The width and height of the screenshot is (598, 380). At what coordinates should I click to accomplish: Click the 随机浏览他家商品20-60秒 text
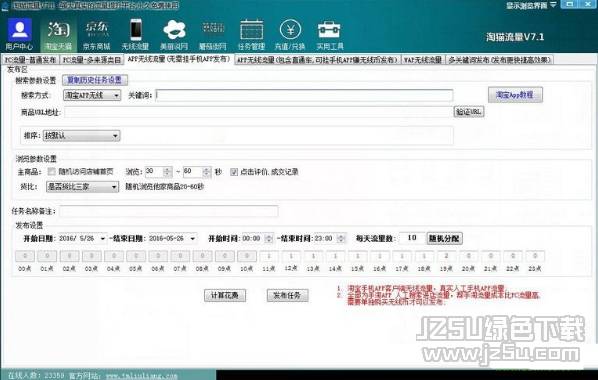point(165,187)
